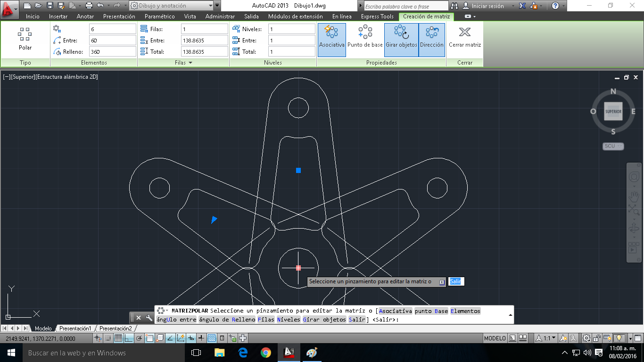Open AutoCAD application menu red A icon
The image size is (644, 362).
9,9
